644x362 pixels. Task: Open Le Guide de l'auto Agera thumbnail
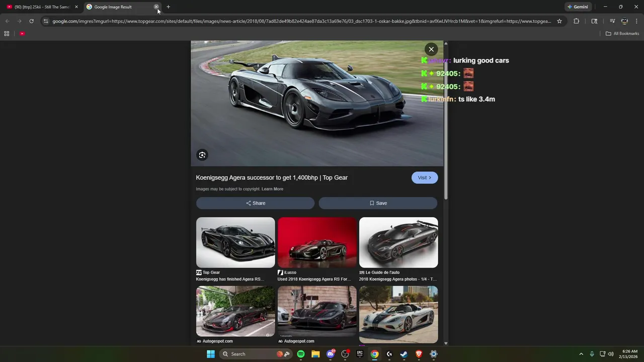398,242
